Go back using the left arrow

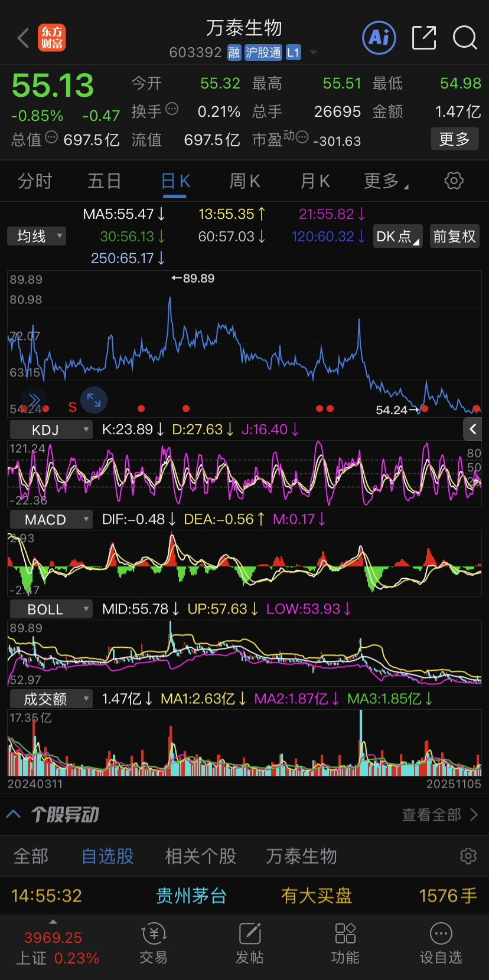click(x=23, y=38)
